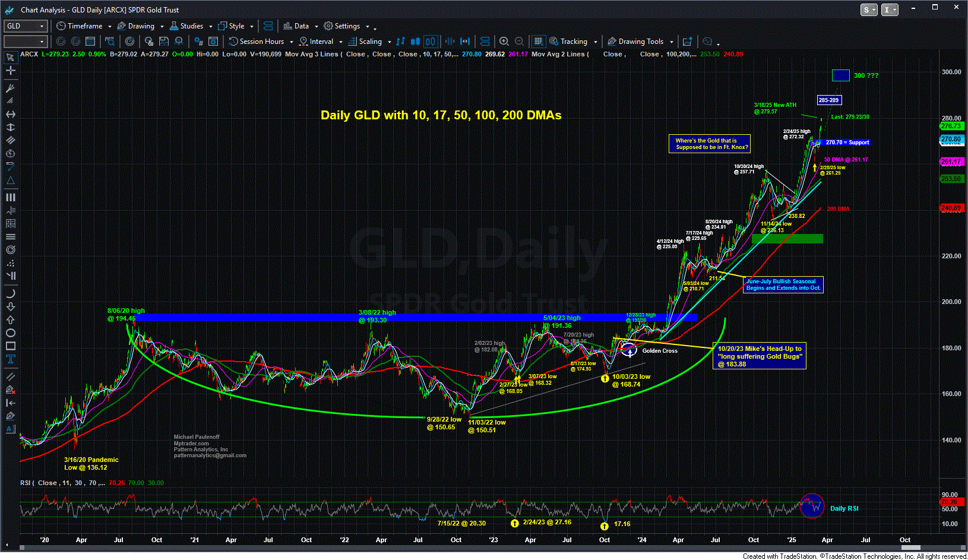Click the chat bubble icon in toolbar
This screenshot has height=560, width=968.
click(x=707, y=42)
